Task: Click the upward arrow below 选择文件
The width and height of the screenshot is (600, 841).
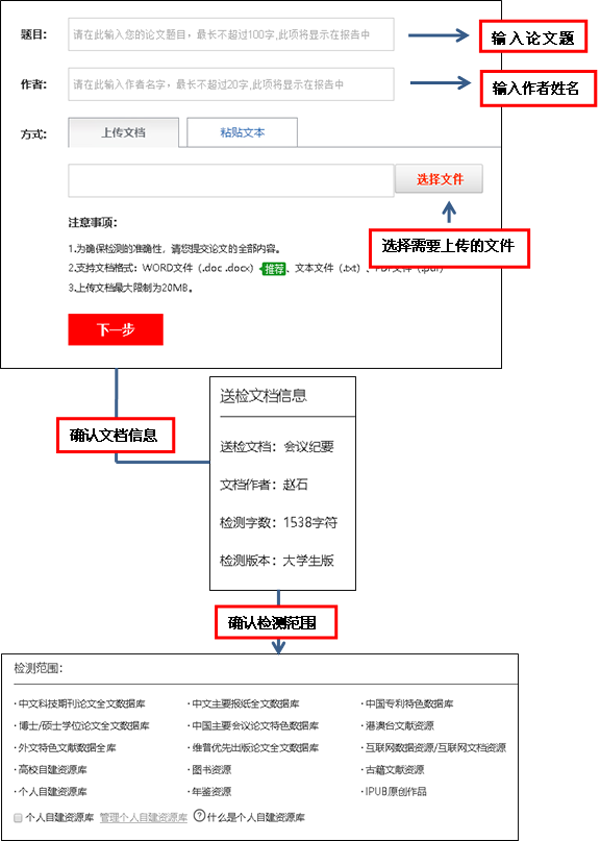Action: tap(449, 211)
